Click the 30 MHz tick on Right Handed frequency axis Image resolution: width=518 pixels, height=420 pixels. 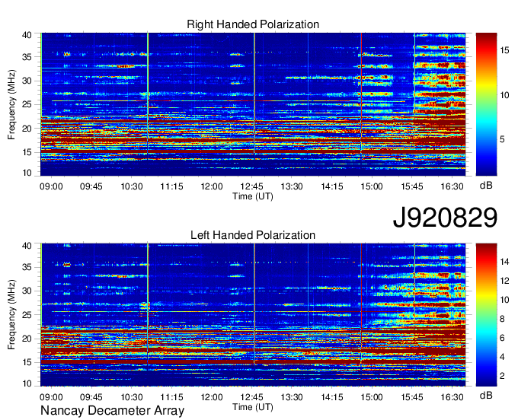[x=27, y=81]
